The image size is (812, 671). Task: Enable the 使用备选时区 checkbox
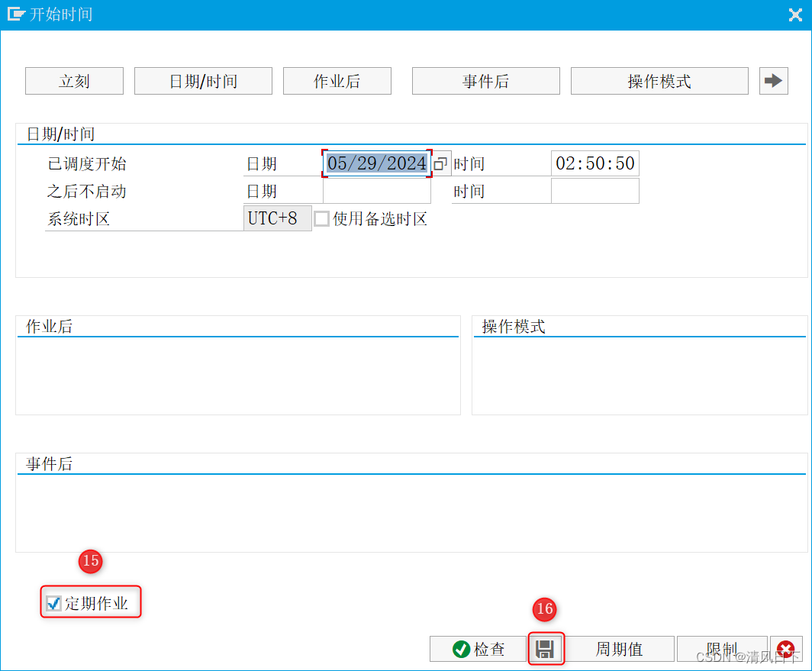[x=321, y=218]
